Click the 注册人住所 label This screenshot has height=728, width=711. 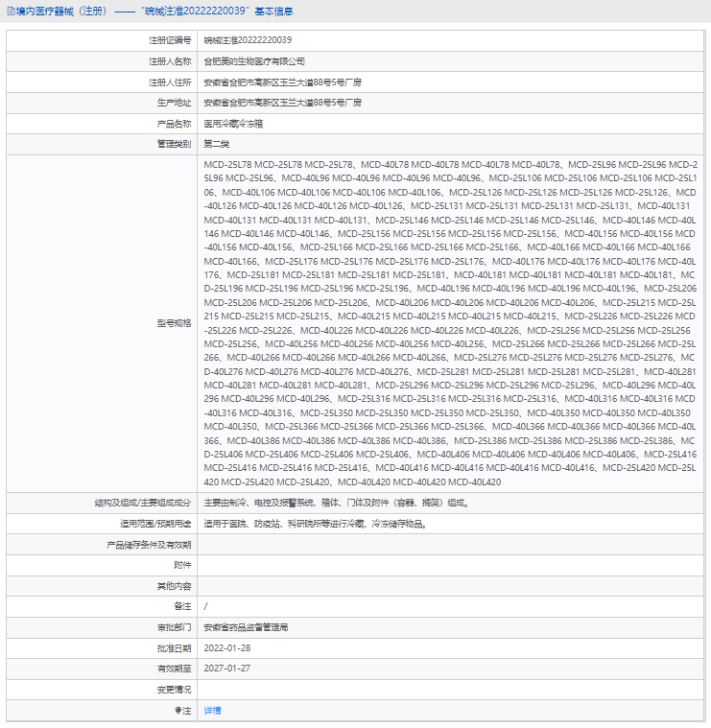click(x=170, y=82)
